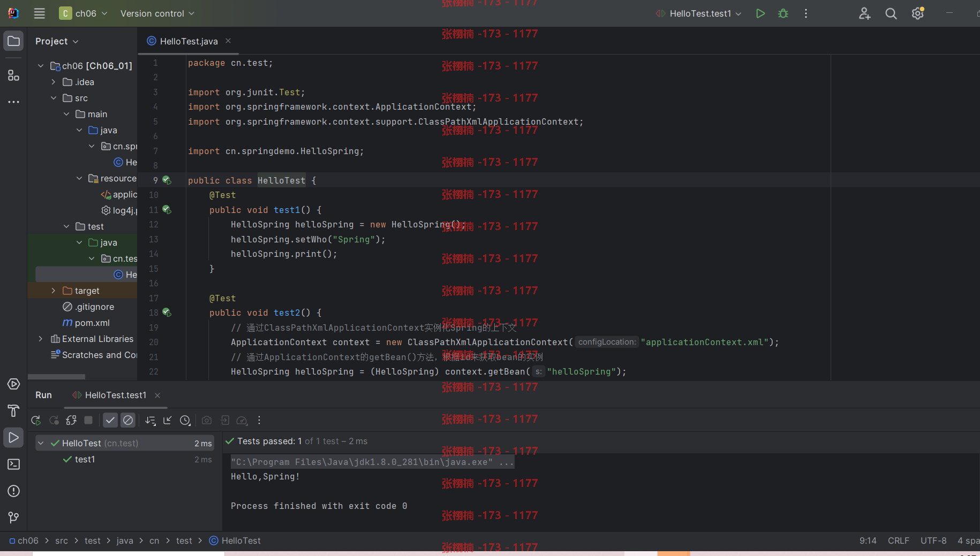Rerun failed tests icon
The image size is (980, 556).
[54, 421]
